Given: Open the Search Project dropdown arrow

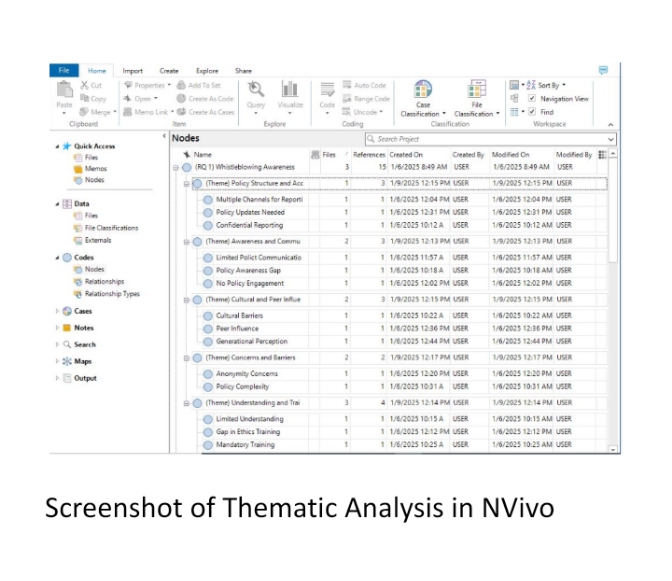Looking at the screenshot, I should pos(611,139).
